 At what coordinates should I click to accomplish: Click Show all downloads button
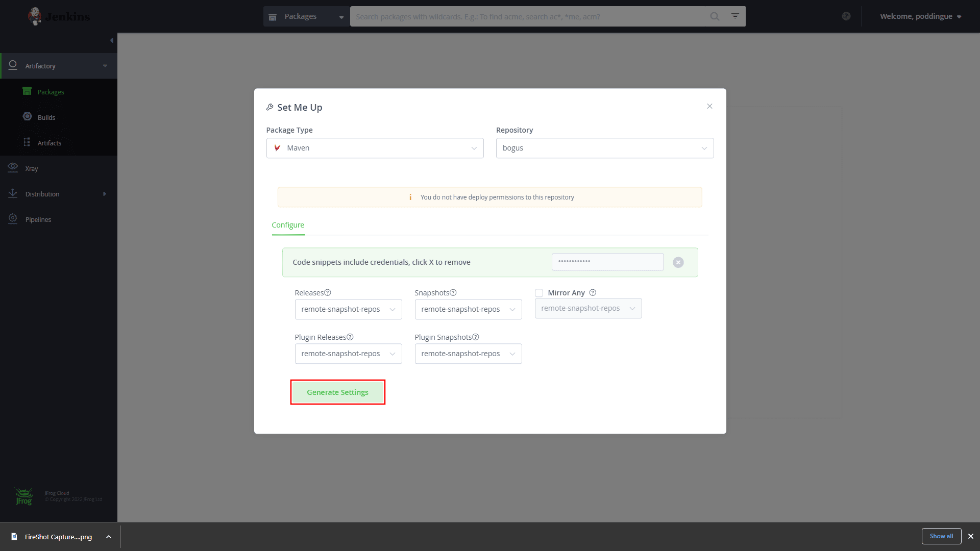coord(941,536)
